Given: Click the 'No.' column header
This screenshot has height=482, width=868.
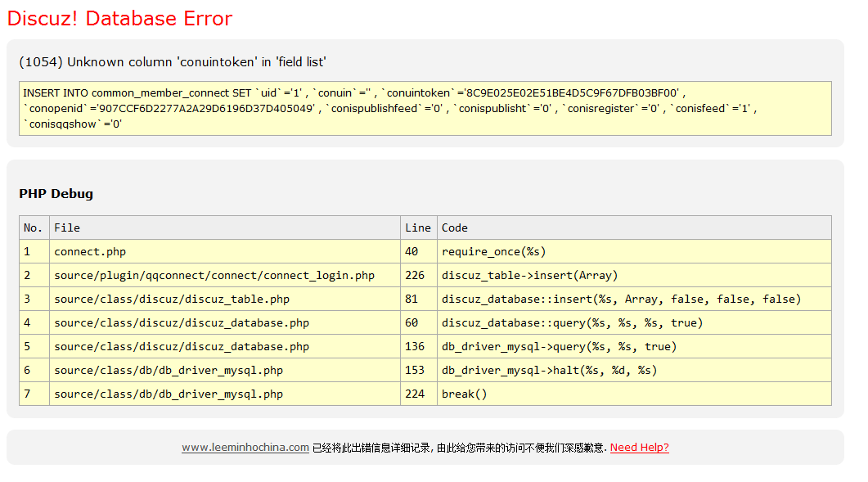Looking at the screenshot, I should (x=34, y=227).
